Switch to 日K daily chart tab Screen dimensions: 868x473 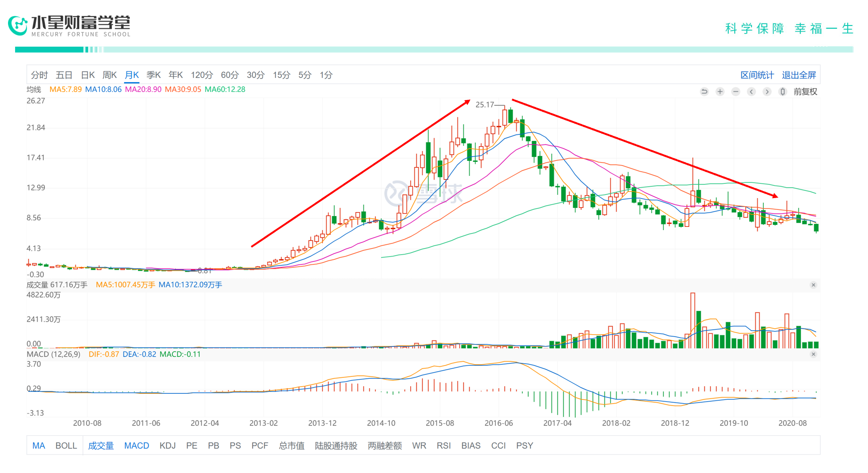[88, 75]
